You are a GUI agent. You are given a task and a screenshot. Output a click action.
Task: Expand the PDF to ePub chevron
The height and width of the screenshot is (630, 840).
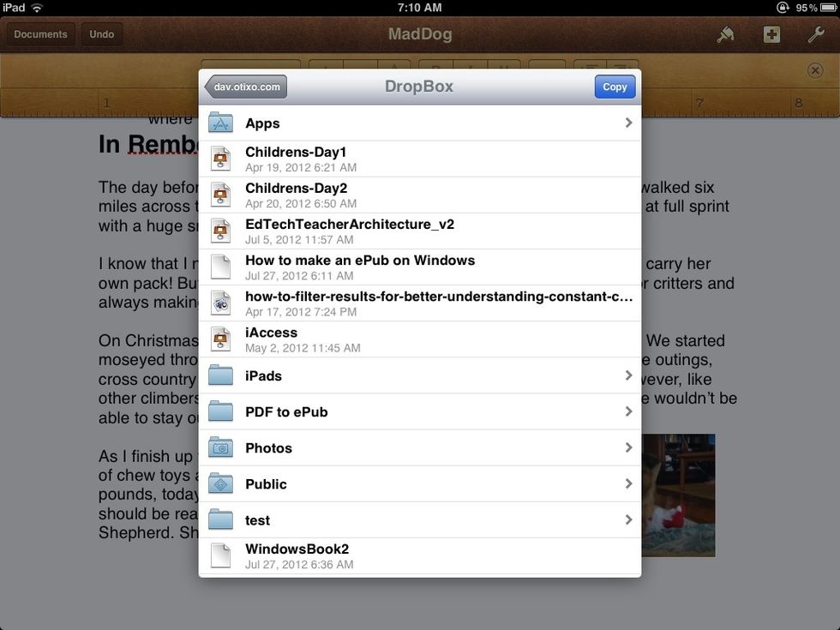pos(628,411)
